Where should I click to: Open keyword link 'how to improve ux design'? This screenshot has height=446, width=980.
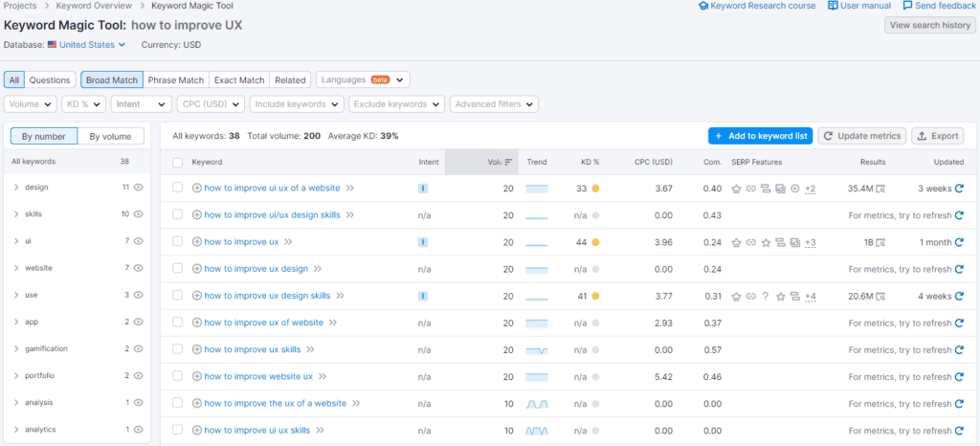(x=256, y=269)
